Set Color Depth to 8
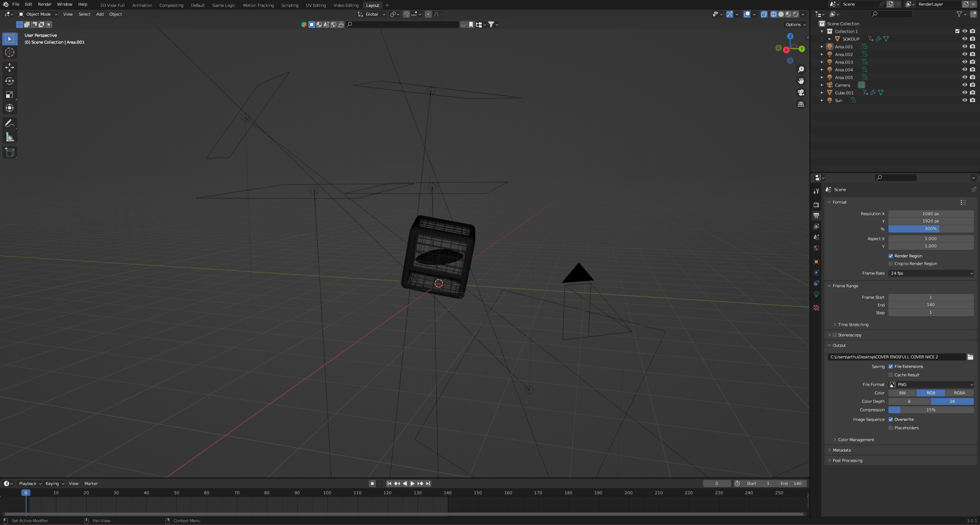Screen dimensions: 980x525 click(909, 401)
